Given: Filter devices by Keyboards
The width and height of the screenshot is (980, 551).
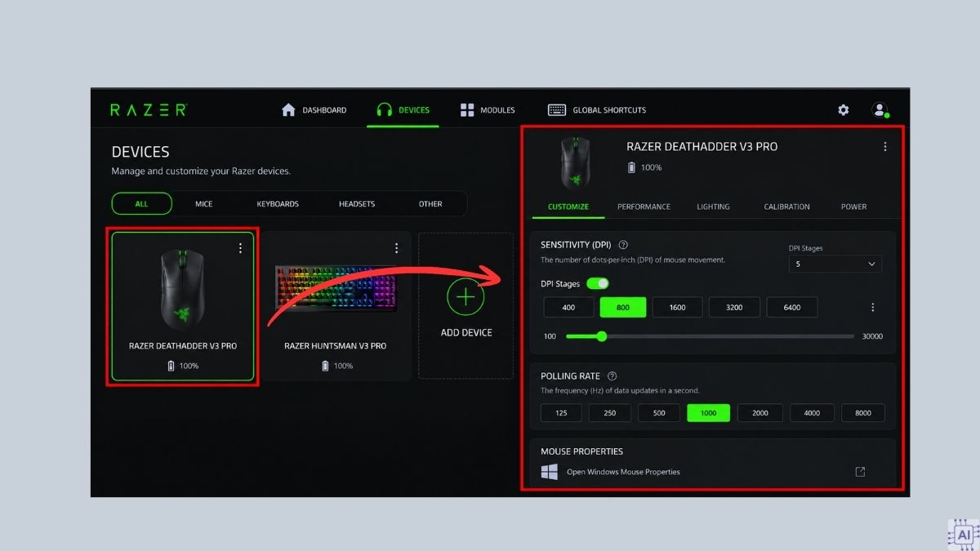Looking at the screenshot, I should [x=278, y=204].
